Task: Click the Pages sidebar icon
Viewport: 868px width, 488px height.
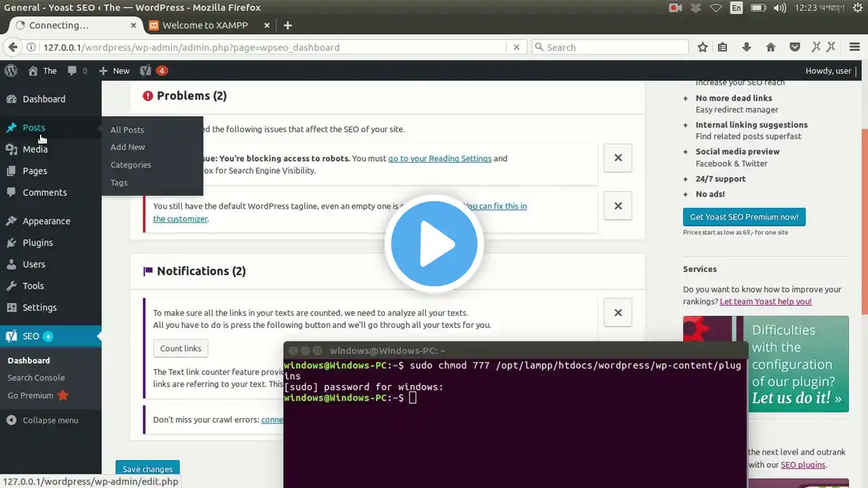Action: (11, 171)
